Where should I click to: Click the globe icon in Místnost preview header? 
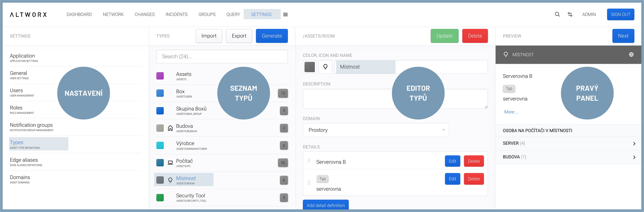(x=631, y=54)
